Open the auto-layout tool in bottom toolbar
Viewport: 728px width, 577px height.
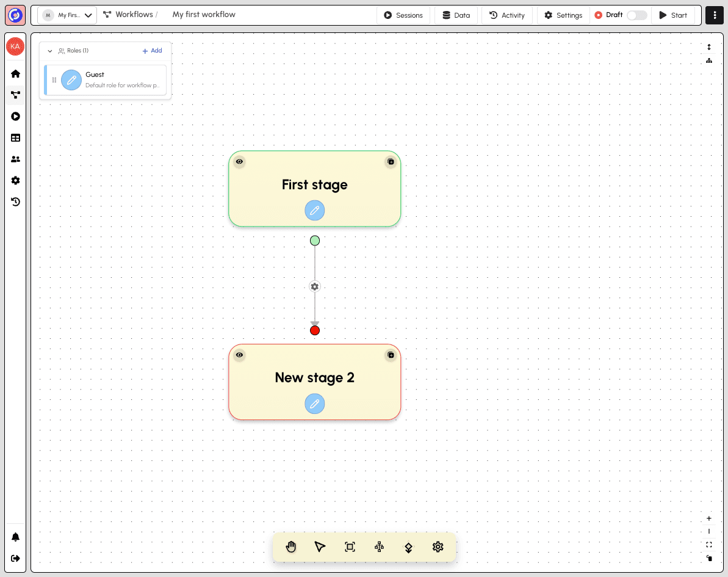[379, 547]
